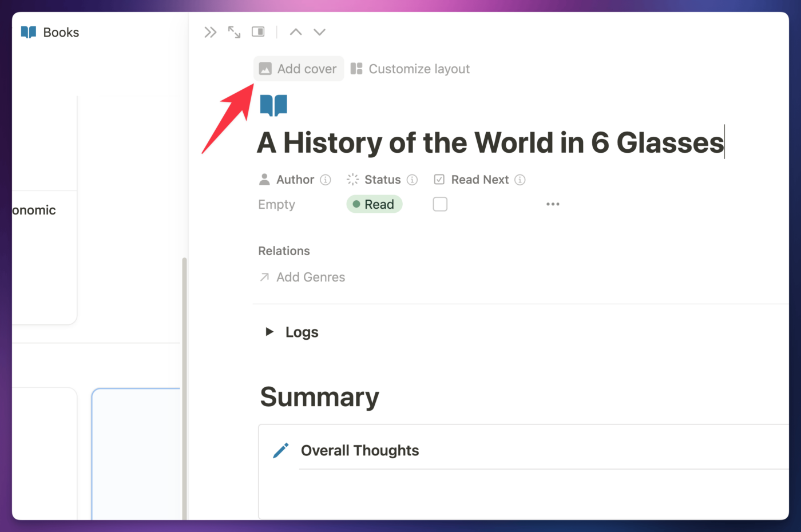Change the blue book page icon
The height and width of the screenshot is (532, 801).
[x=273, y=106]
